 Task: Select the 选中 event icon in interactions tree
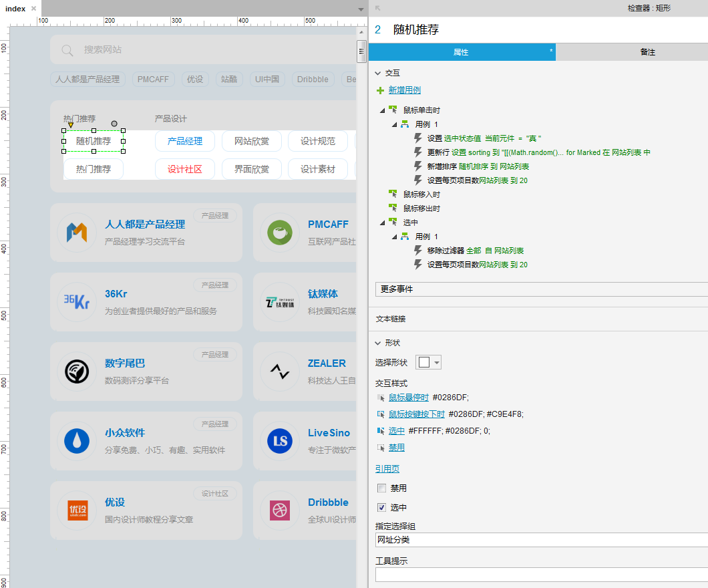click(x=393, y=223)
